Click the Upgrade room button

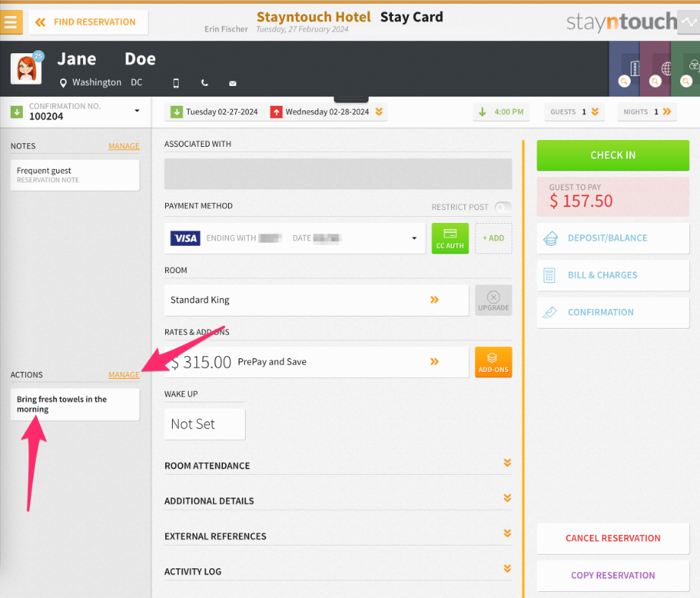tap(493, 300)
